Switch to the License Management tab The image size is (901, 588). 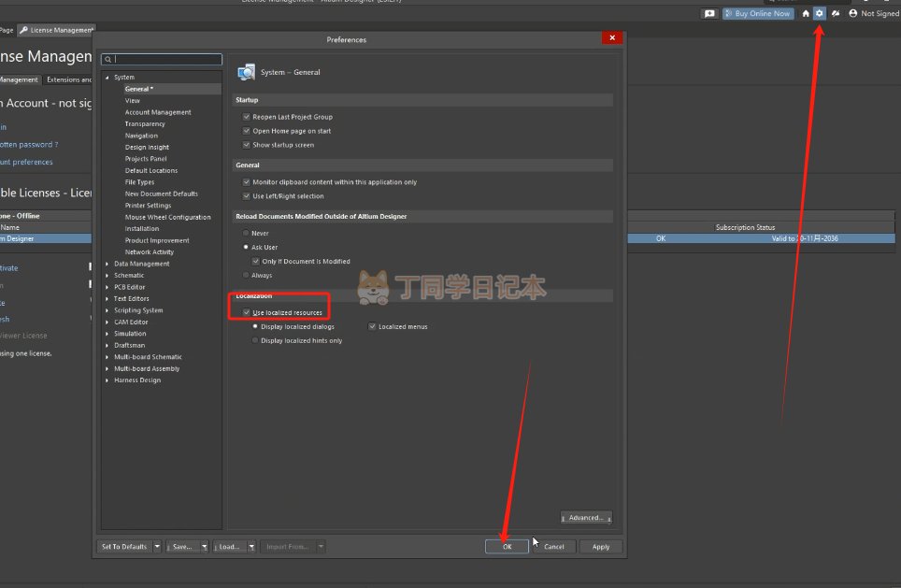(x=58, y=30)
